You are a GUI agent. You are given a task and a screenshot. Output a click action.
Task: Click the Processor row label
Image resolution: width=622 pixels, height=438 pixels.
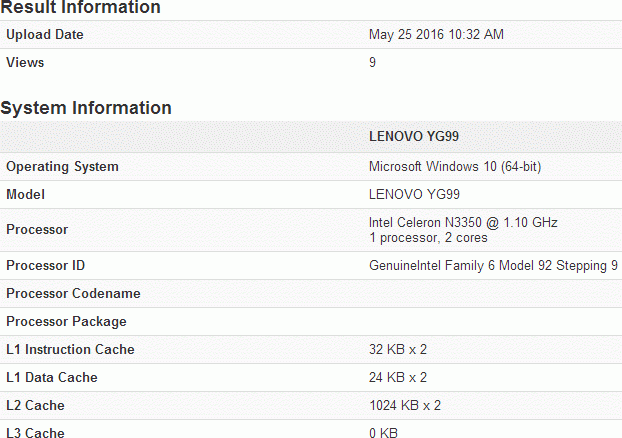[x=37, y=229]
